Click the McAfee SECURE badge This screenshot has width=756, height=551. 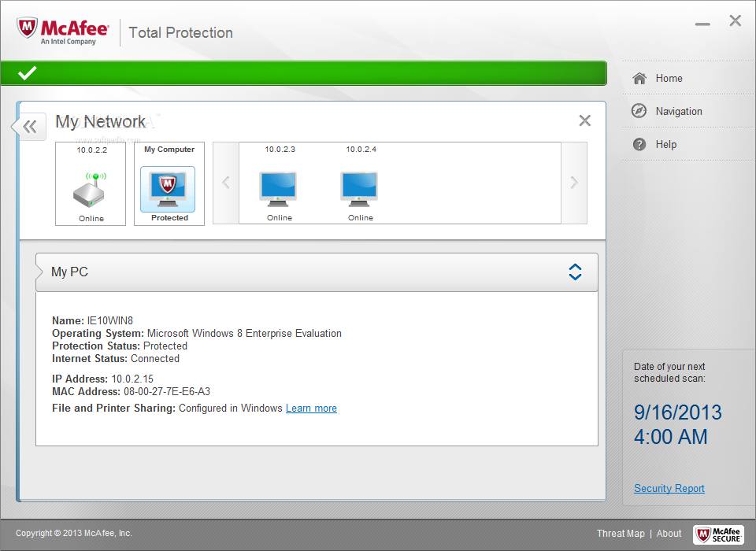[718, 534]
